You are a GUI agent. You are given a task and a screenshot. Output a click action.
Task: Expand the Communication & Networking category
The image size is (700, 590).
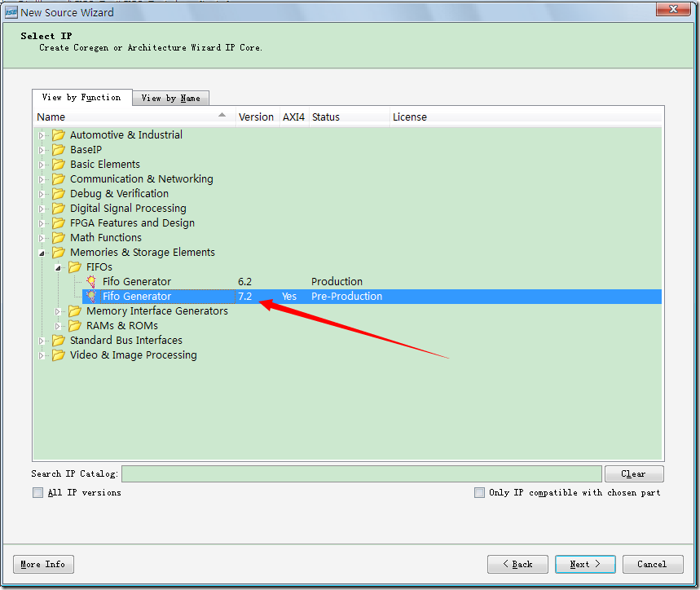click(42, 179)
